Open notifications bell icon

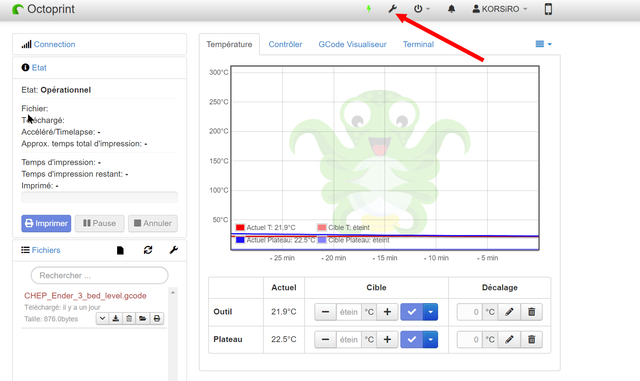pos(451,9)
